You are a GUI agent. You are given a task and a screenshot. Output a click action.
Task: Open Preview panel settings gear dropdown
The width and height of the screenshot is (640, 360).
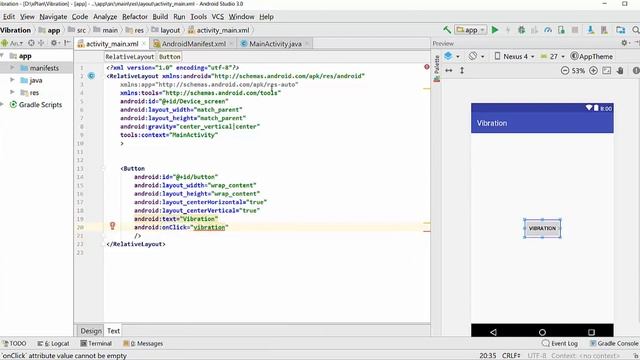(627, 43)
